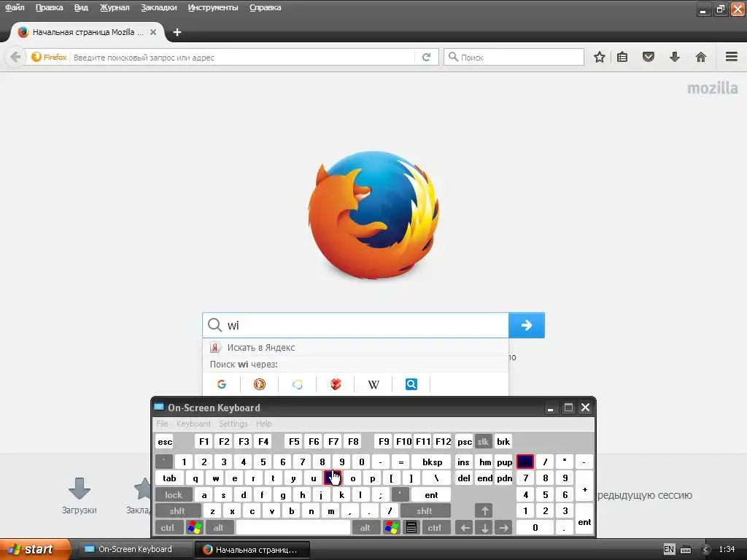Screen dimensions: 747x560
Task: Click the F5 key
Action: click(x=294, y=441)
